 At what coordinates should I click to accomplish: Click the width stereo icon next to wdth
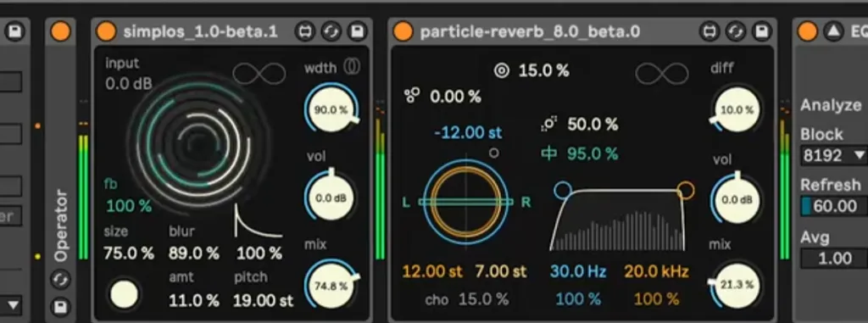[352, 67]
